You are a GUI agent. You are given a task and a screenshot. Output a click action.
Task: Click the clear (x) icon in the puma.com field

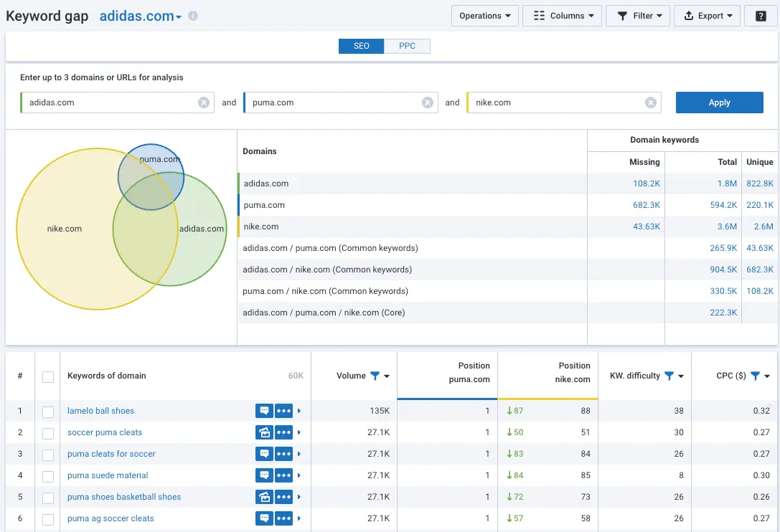coord(428,102)
